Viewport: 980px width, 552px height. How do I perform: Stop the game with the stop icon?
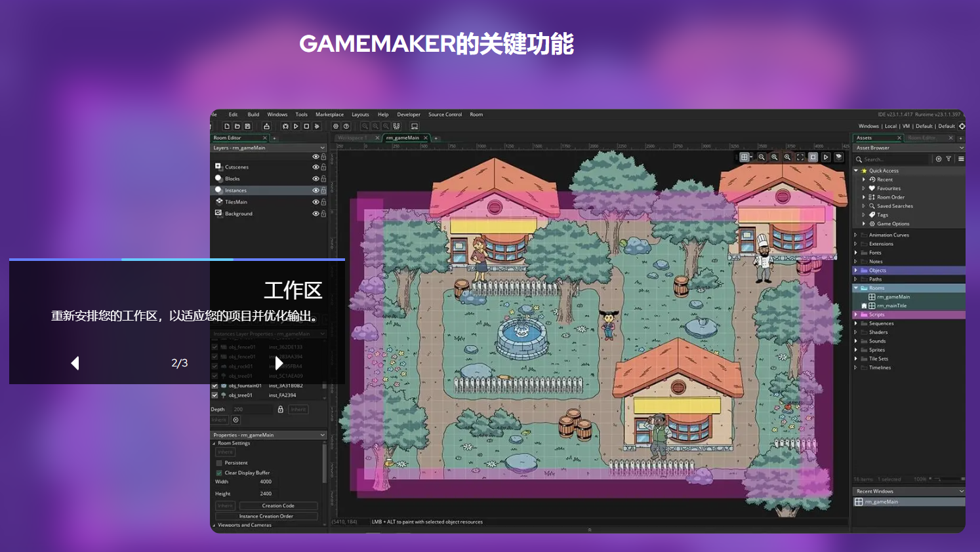[306, 127]
